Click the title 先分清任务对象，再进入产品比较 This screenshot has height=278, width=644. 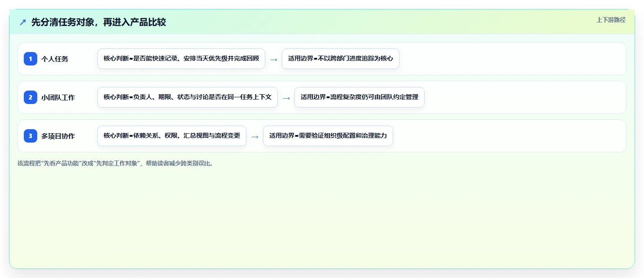click(x=99, y=22)
